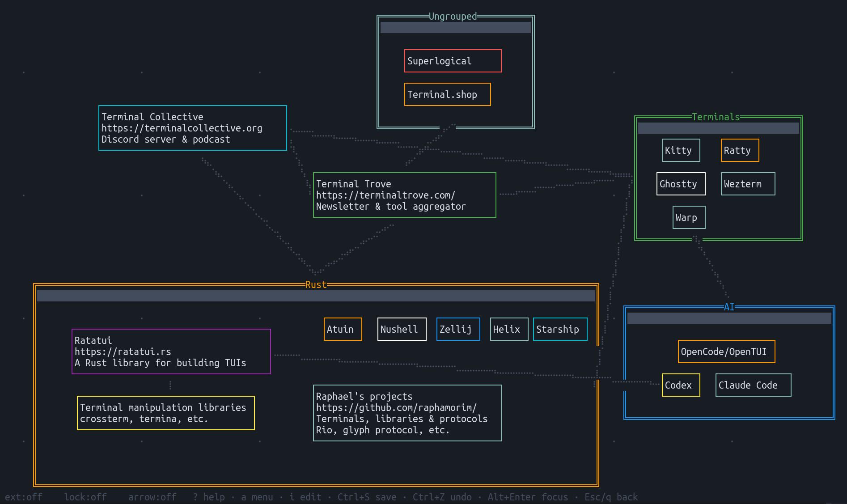Viewport: 847px width, 504px height.
Task: Select the Ratty node
Action: tap(740, 150)
